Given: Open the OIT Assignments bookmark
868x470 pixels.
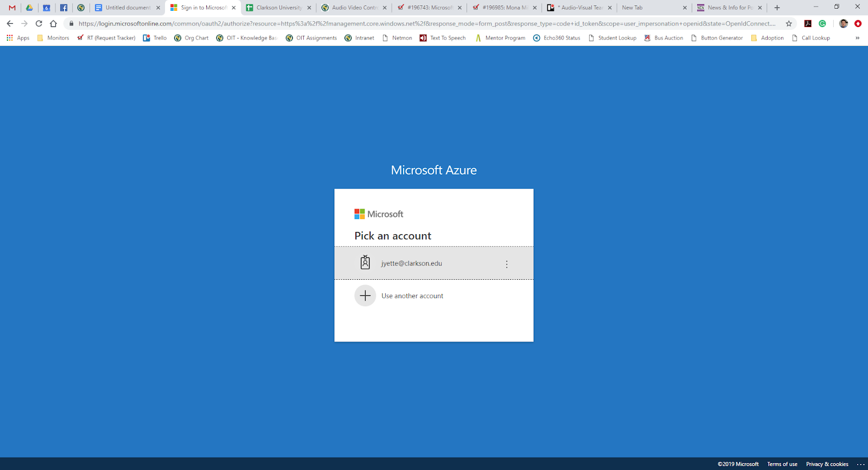Looking at the screenshot, I should pos(311,38).
